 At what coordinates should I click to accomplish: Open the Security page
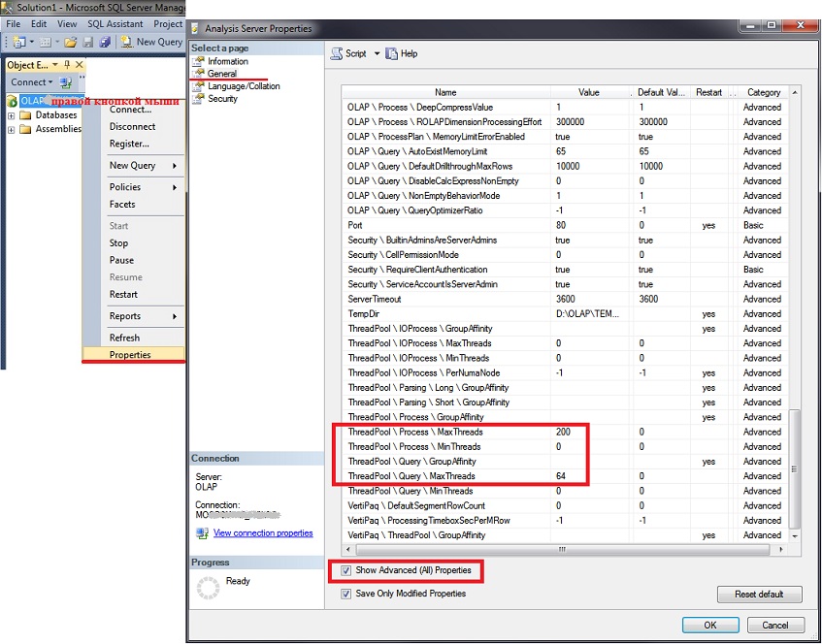coord(222,99)
